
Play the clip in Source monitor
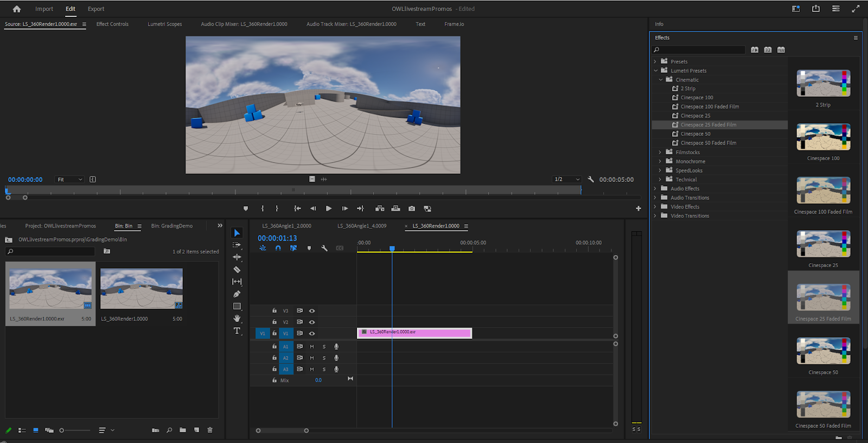pyautogui.click(x=329, y=208)
